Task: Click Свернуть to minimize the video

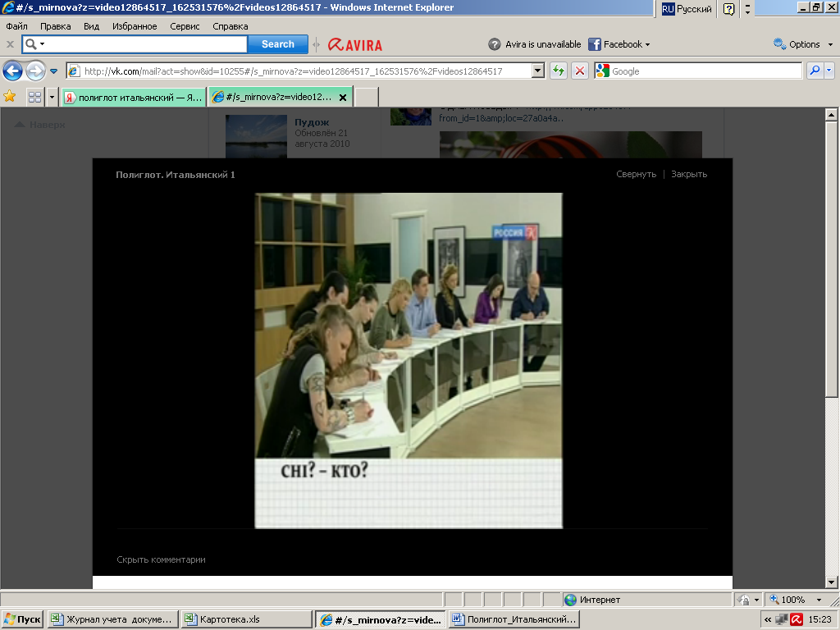Action: click(636, 174)
